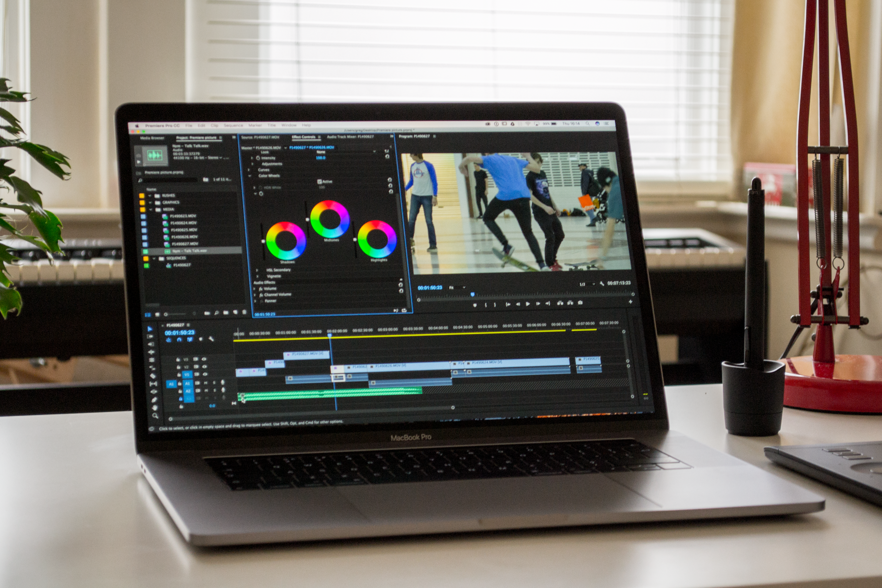
Task: Click the Midtones color wheel
Action: click(330, 219)
